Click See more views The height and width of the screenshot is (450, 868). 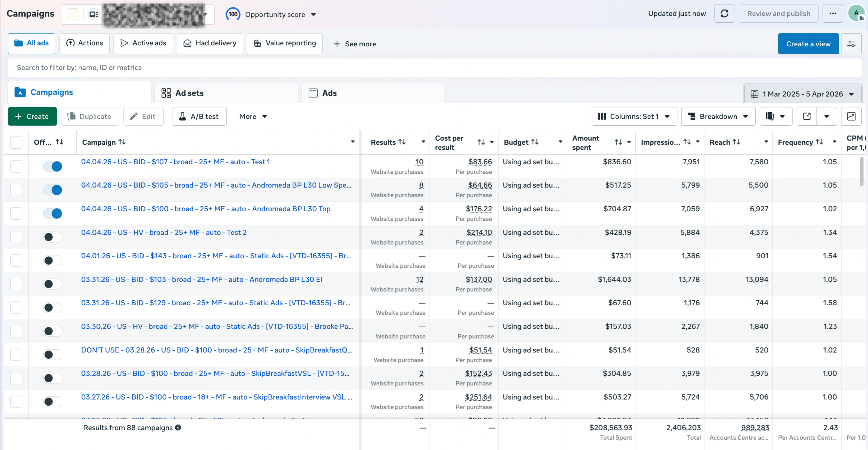355,44
